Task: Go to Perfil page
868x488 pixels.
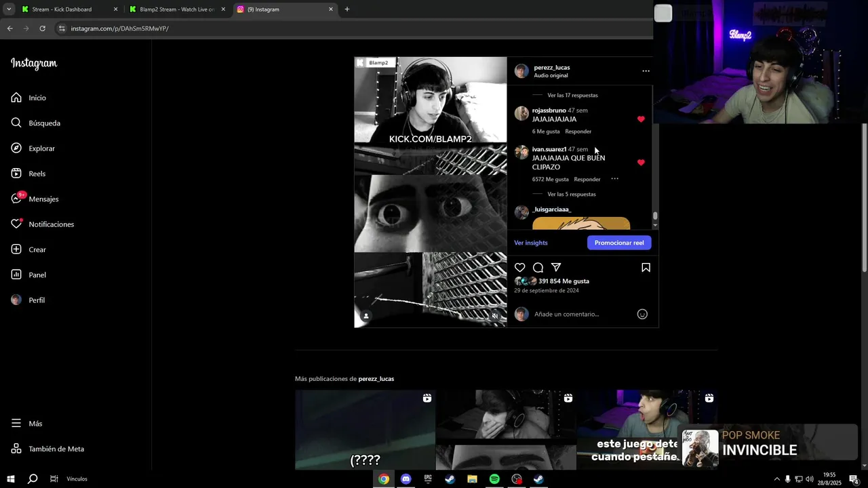Action: [28, 300]
